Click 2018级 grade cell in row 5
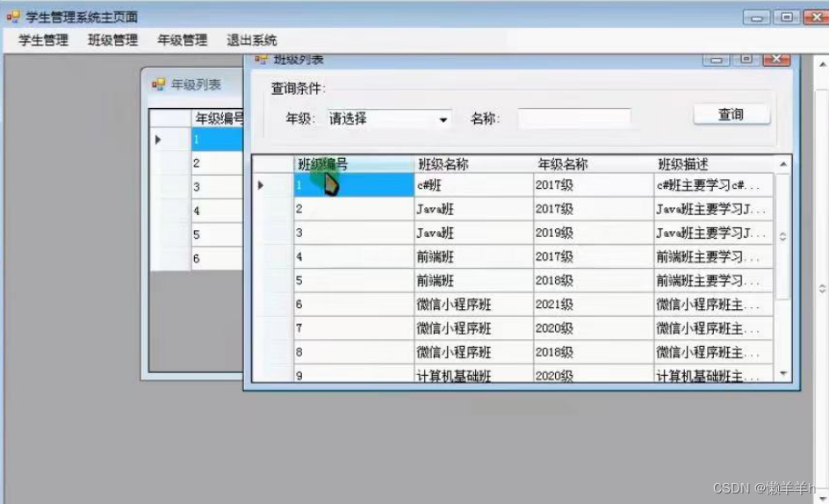 tap(594, 280)
